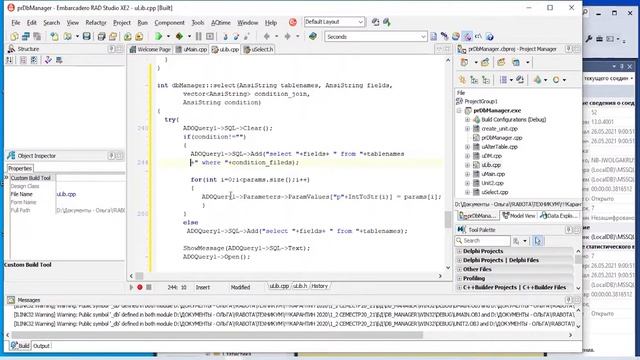This screenshot has height=360, width=640.
Task: Expand the Profiling palette category
Action: [459, 278]
